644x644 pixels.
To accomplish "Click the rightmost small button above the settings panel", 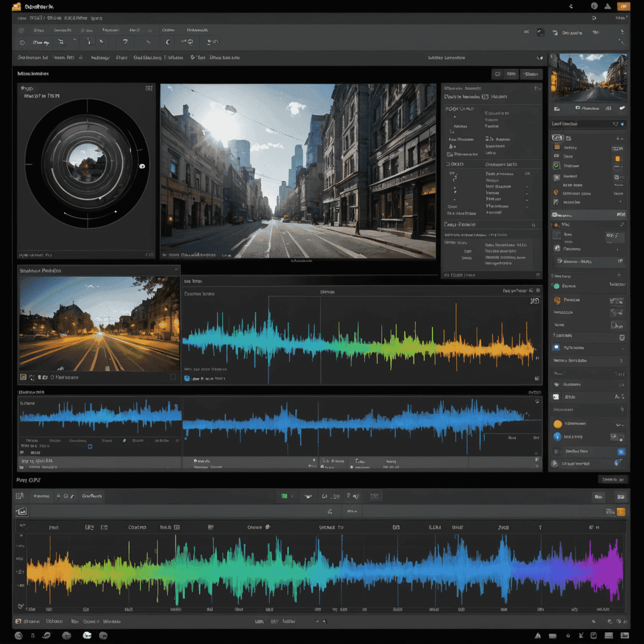I will click(x=531, y=74).
